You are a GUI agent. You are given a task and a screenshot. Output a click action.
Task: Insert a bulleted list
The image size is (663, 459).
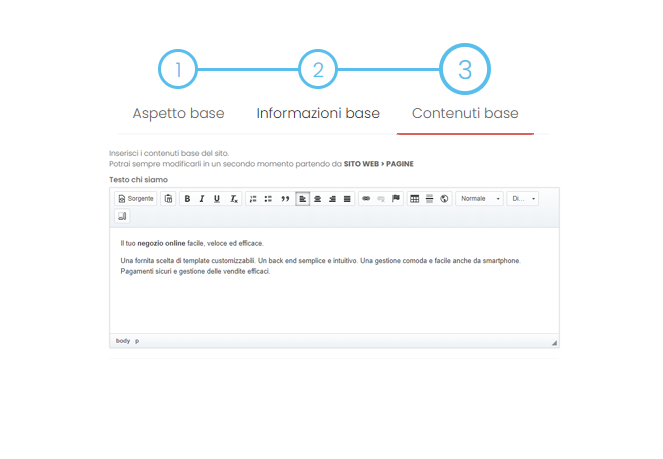[x=268, y=199]
